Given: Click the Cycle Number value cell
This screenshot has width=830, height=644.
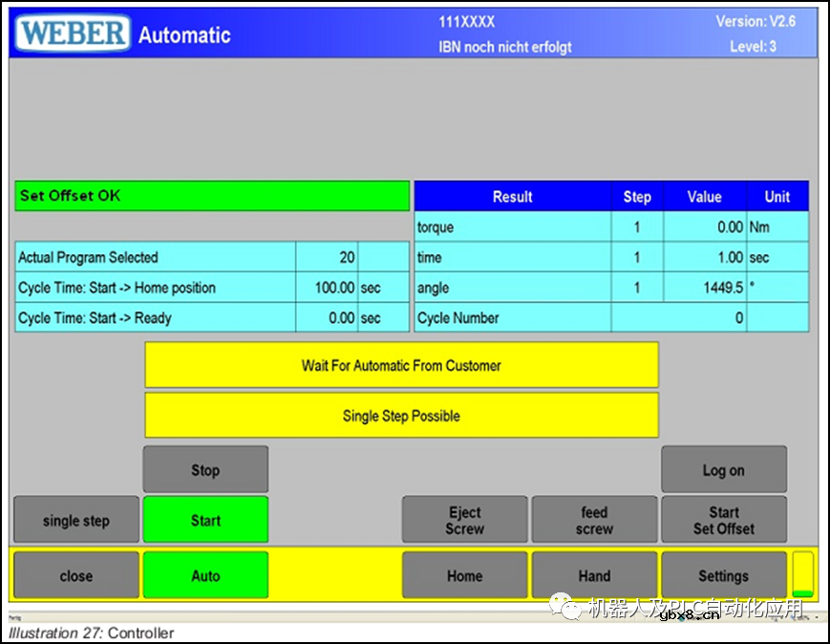Looking at the screenshot, I should click(679, 318).
